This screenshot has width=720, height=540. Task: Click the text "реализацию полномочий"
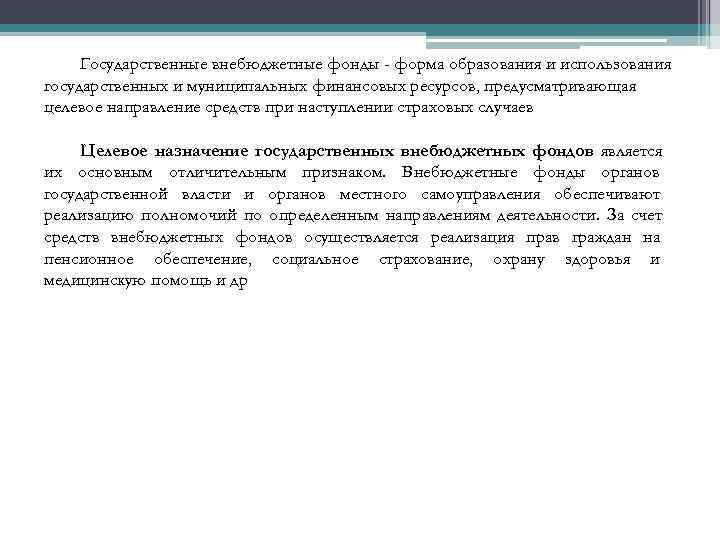pyautogui.click(x=140, y=216)
